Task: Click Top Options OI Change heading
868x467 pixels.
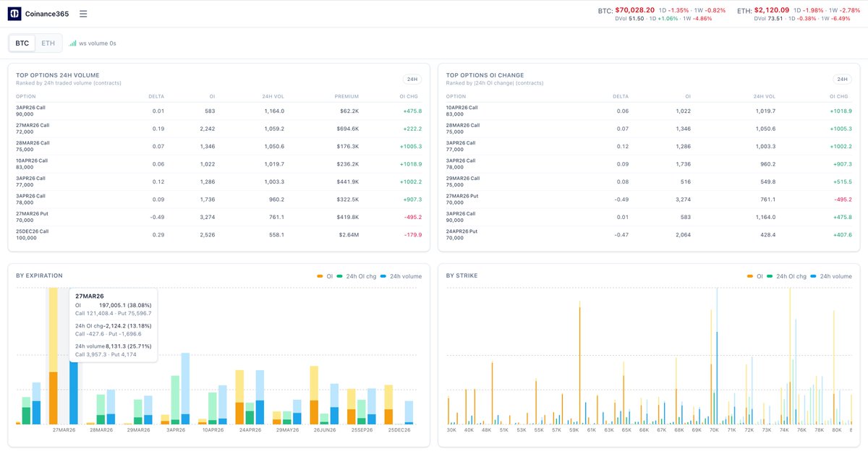Action: (x=485, y=75)
